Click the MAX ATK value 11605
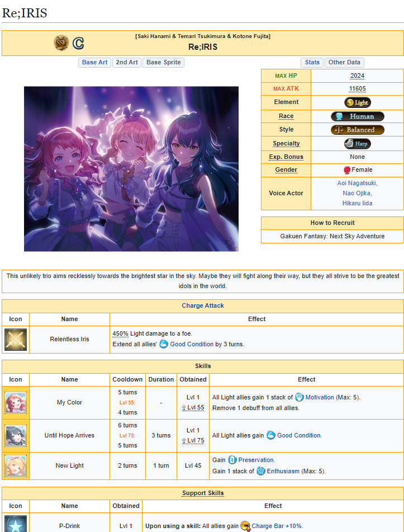Image resolution: width=404 pixels, height=532 pixels. click(x=357, y=89)
